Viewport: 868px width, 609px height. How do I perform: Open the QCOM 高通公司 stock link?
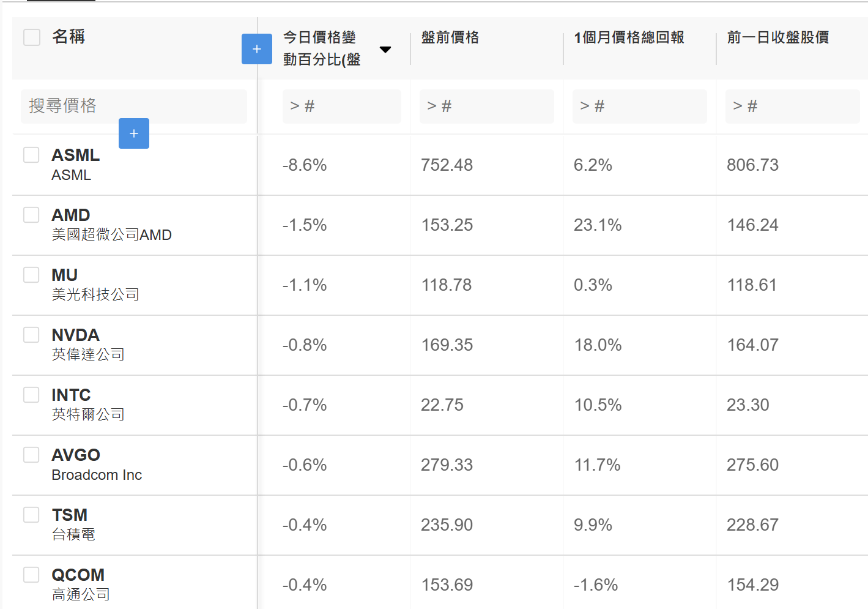click(x=81, y=585)
